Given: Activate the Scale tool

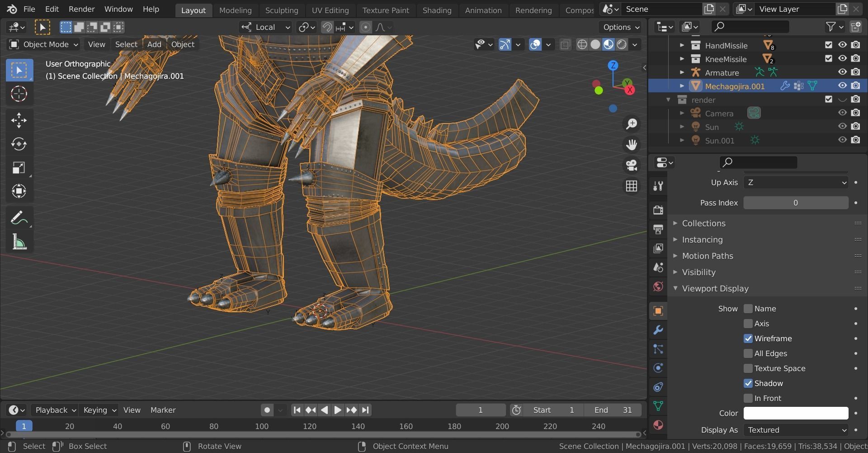Looking at the screenshot, I should 19,167.
